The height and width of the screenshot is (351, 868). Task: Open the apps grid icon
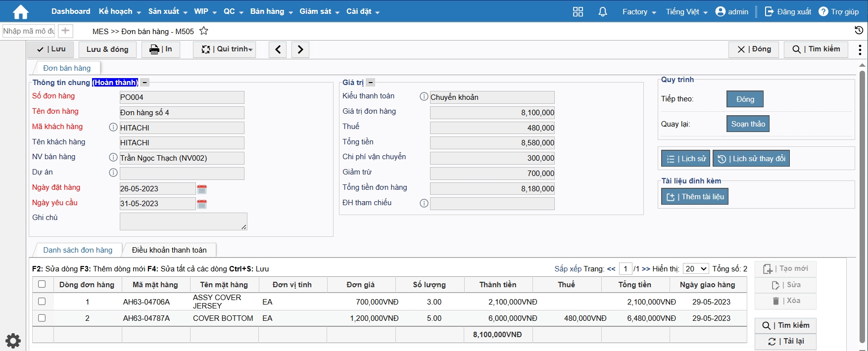tap(578, 12)
